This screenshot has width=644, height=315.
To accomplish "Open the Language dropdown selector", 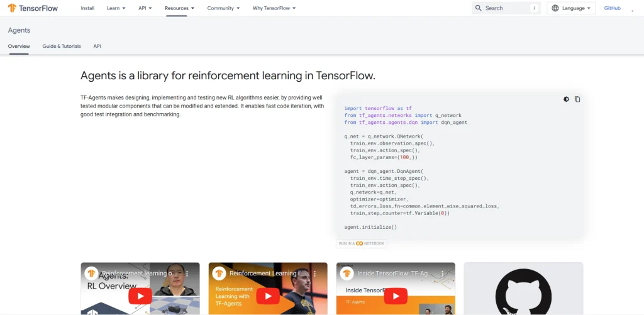I will point(571,8).
